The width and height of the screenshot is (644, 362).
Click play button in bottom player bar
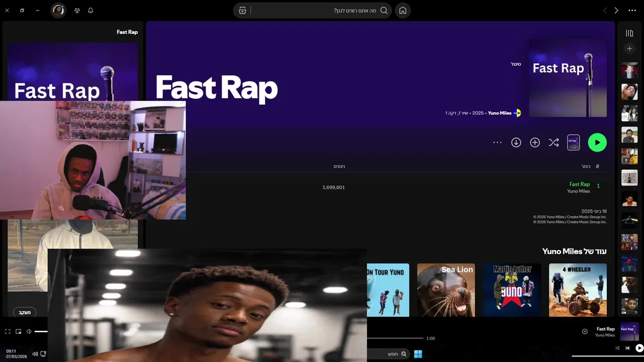[x=639, y=348]
